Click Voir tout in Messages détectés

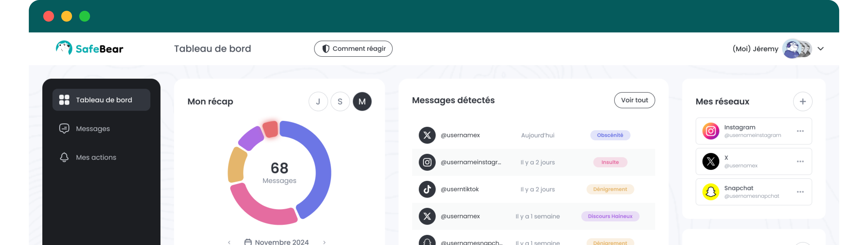coord(634,100)
